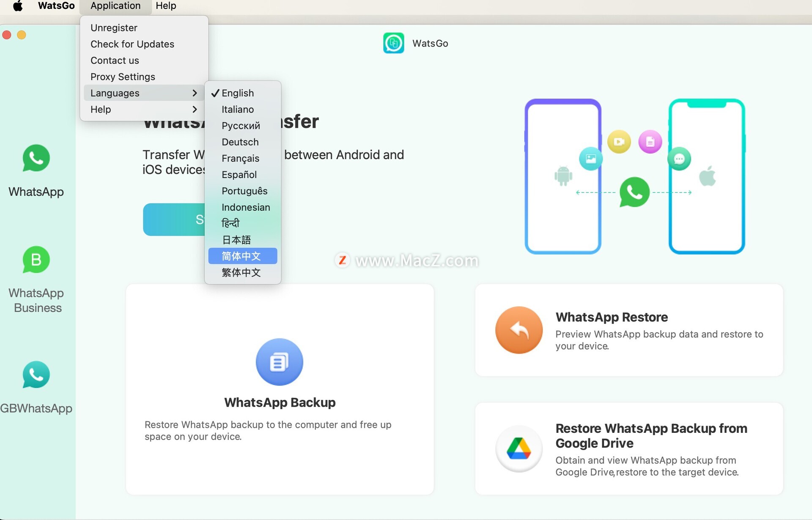Switch language to Français
The height and width of the screenshot is (520, 812).
tap(243, 158)
